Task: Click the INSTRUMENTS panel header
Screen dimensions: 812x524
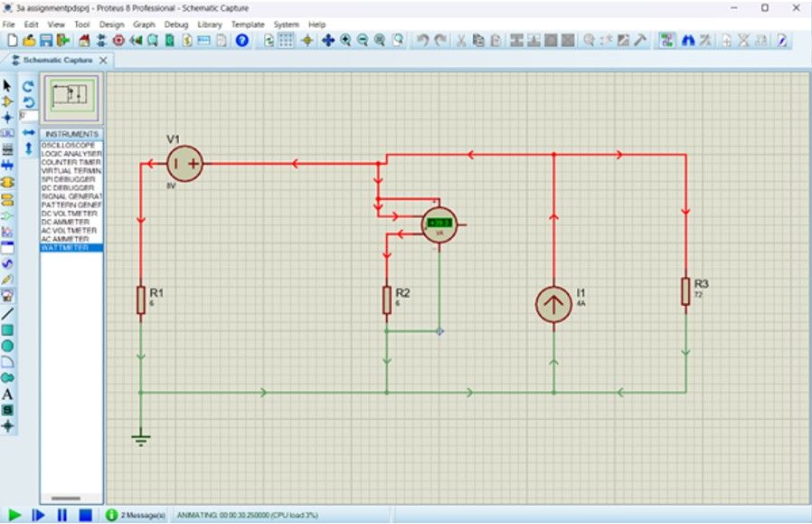Action: click(x=71, y=134)
